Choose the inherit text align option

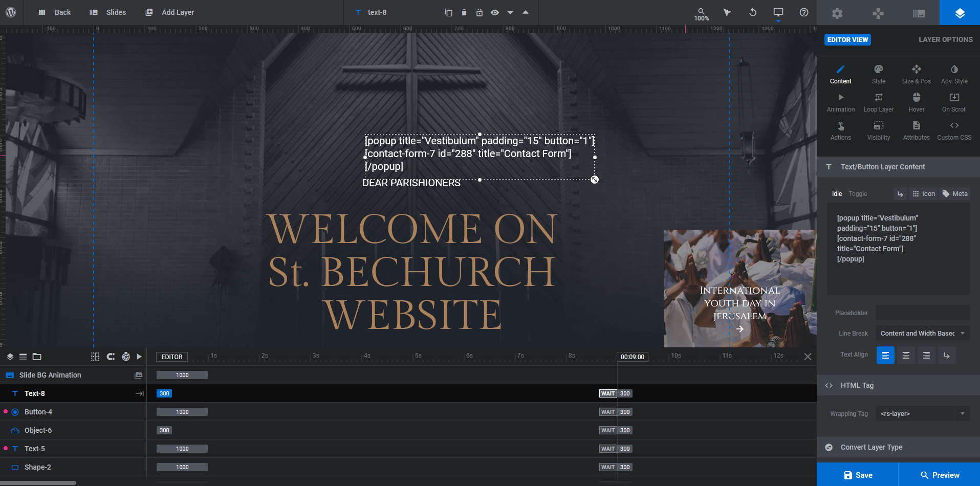click(947, 355)
